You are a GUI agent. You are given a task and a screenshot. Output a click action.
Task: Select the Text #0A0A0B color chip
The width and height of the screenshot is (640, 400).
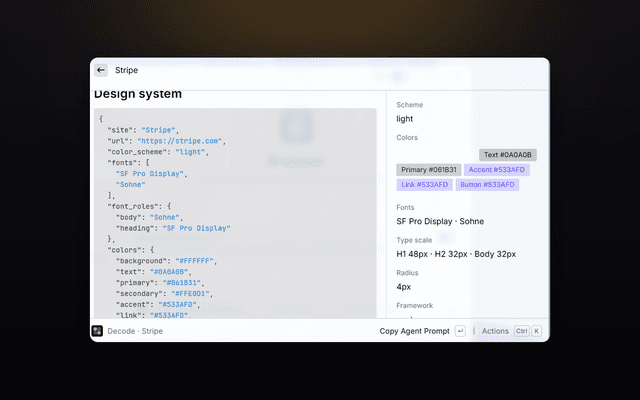[508, 155]
